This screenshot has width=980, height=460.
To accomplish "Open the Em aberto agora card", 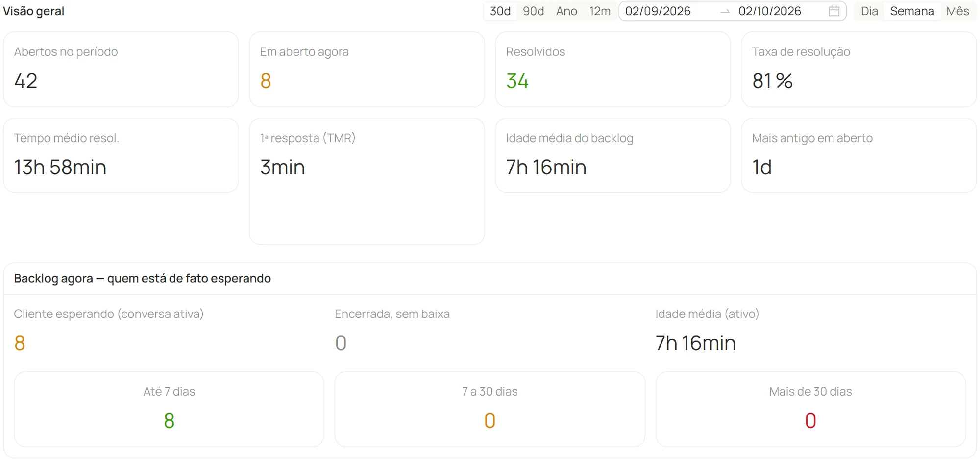I will tap(367, 70).
